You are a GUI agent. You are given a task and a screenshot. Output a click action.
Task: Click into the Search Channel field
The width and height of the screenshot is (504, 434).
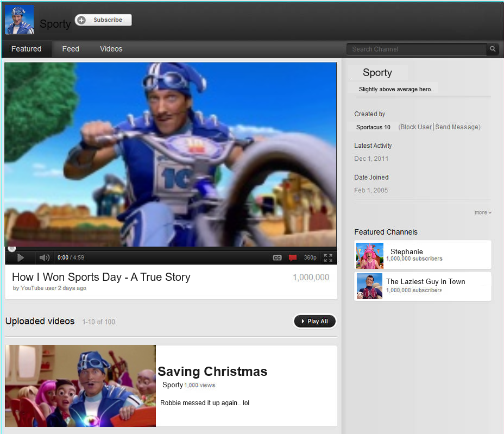[416, 49]
